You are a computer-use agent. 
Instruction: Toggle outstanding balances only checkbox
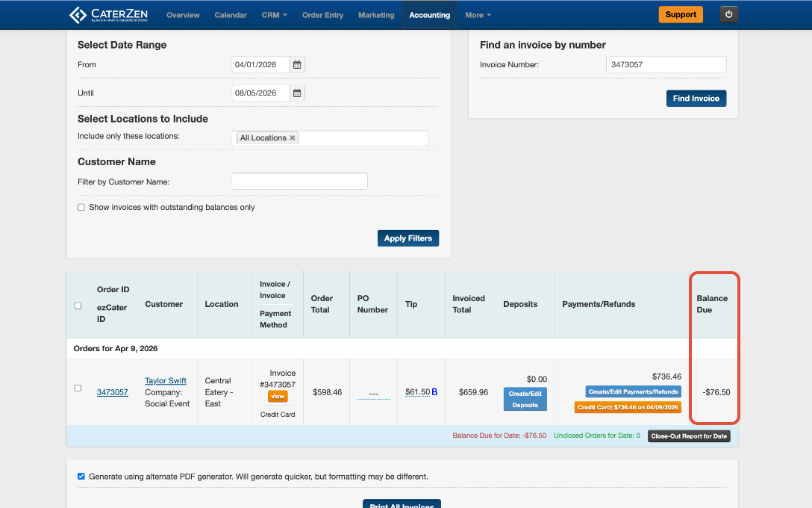click(81, 208)
